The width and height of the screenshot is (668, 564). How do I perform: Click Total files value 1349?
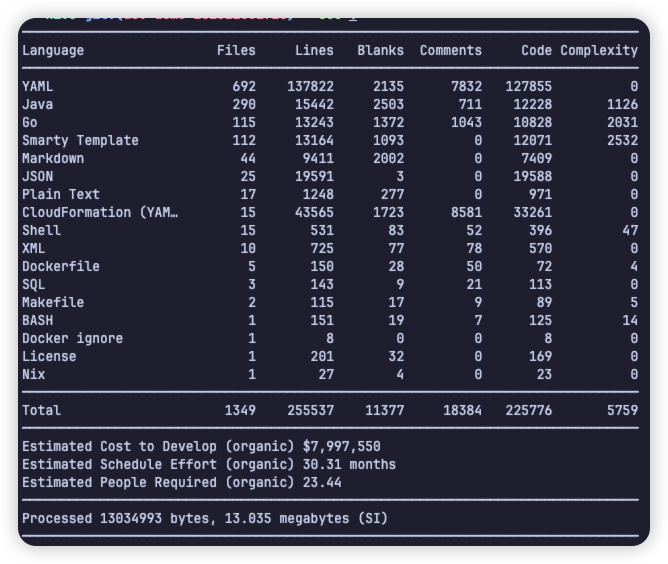(x=240, y=410)
